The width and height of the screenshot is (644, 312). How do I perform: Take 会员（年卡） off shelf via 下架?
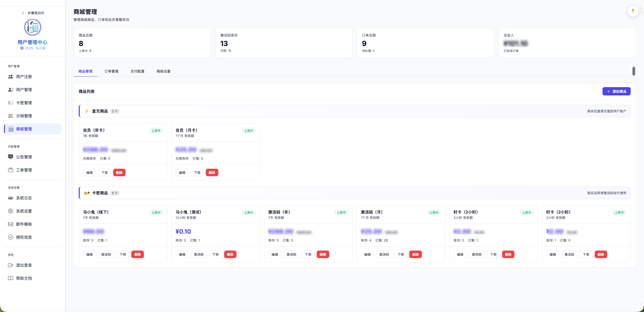104,172
